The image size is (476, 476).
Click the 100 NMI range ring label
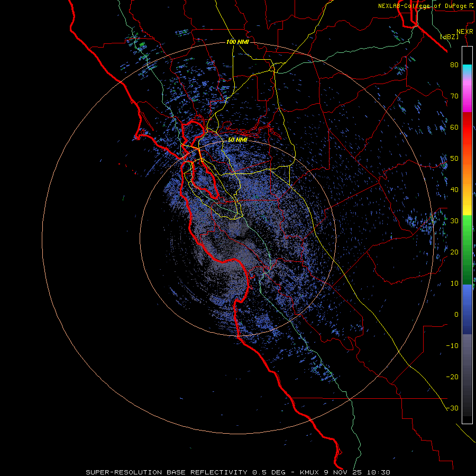[237, 42]
